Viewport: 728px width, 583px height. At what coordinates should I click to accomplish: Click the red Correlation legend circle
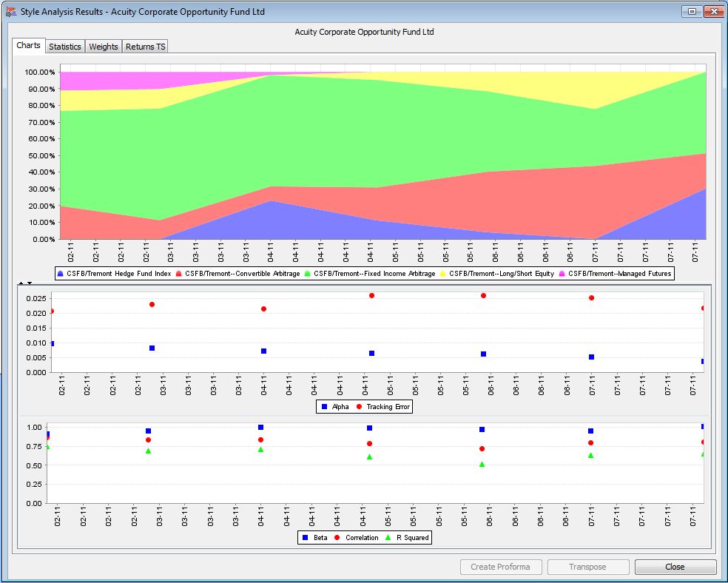337,538
